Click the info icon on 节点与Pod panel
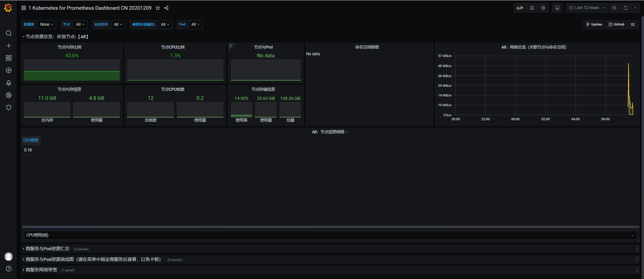 230,46
